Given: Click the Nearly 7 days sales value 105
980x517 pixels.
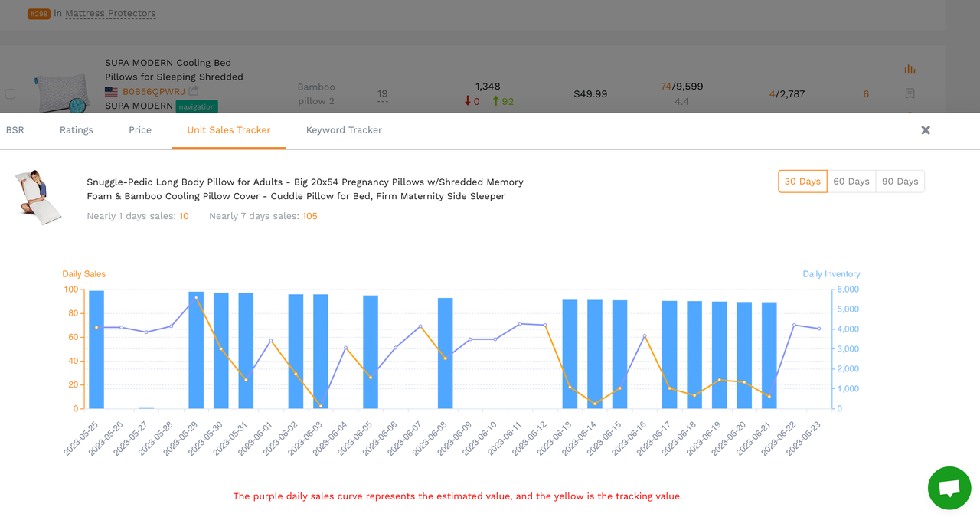Looking at the screenshot, I should tap(310, 216).
